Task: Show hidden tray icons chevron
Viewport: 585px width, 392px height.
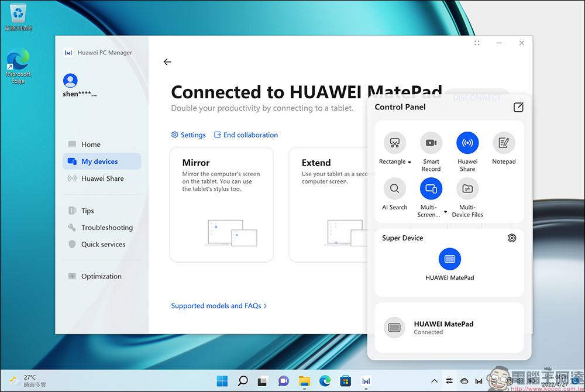Action: click(434, 381)
